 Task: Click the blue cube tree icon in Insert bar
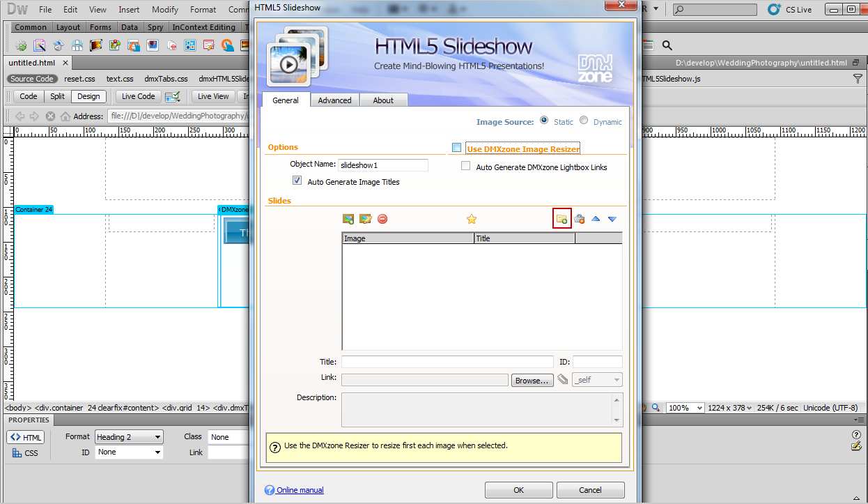point(77,45)
